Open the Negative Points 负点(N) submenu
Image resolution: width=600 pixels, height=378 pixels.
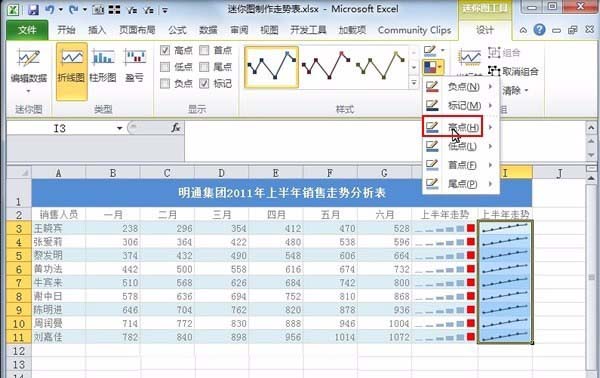click(x=461, y=87)
